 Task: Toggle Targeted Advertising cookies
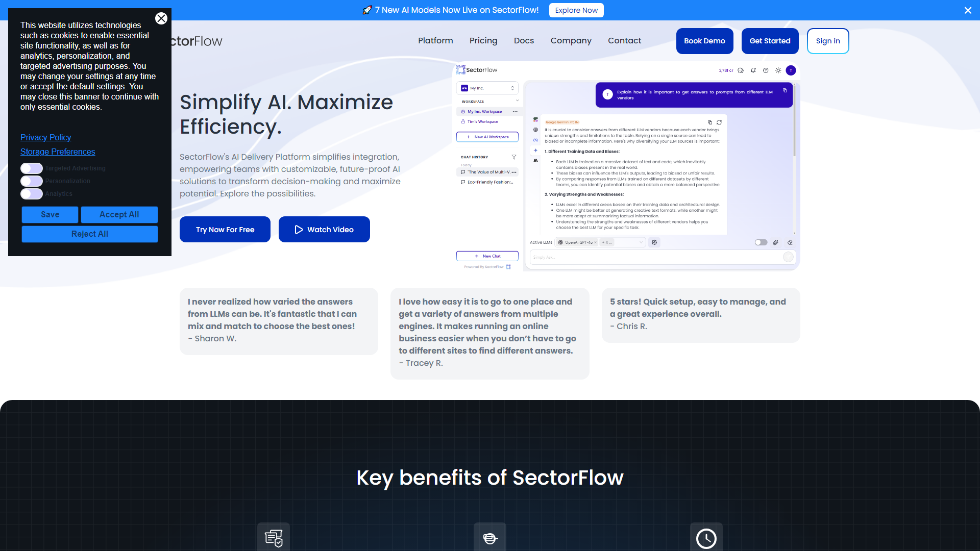tap(32, 168)
